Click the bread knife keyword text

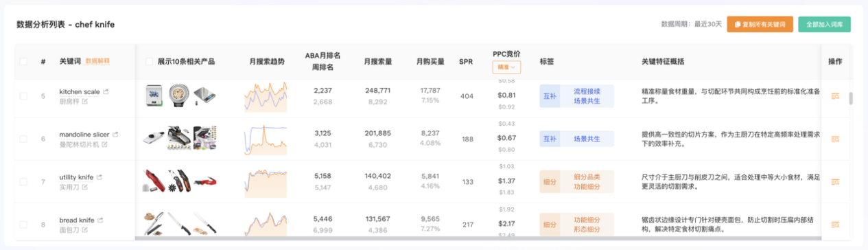click(77, 220)
